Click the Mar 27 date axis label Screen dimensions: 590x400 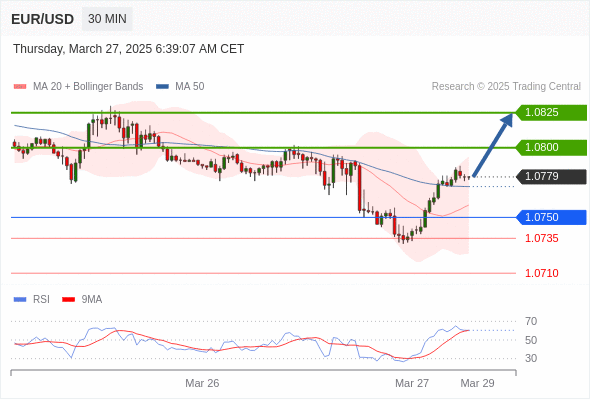pyautogui.click(x=412, y=383)
